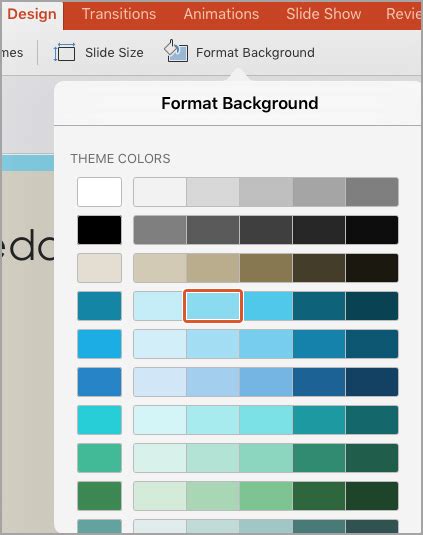Pick the darkest gray swatch in white row

point(372,192)
